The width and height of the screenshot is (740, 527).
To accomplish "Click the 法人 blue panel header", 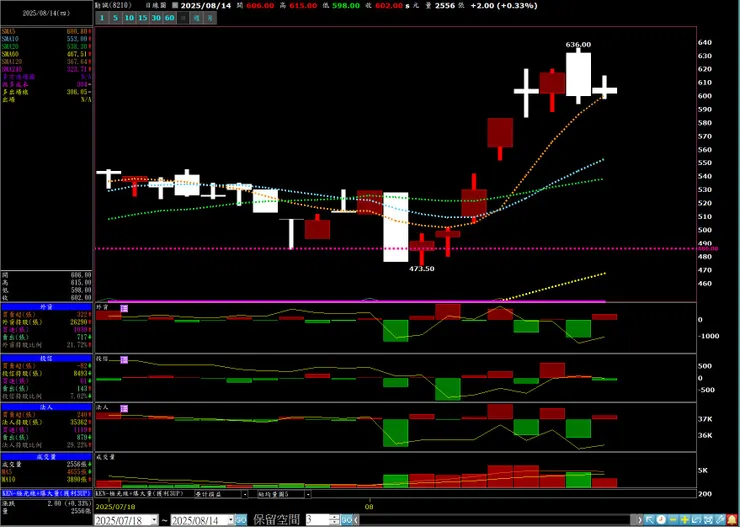I will tap(46, 407).
